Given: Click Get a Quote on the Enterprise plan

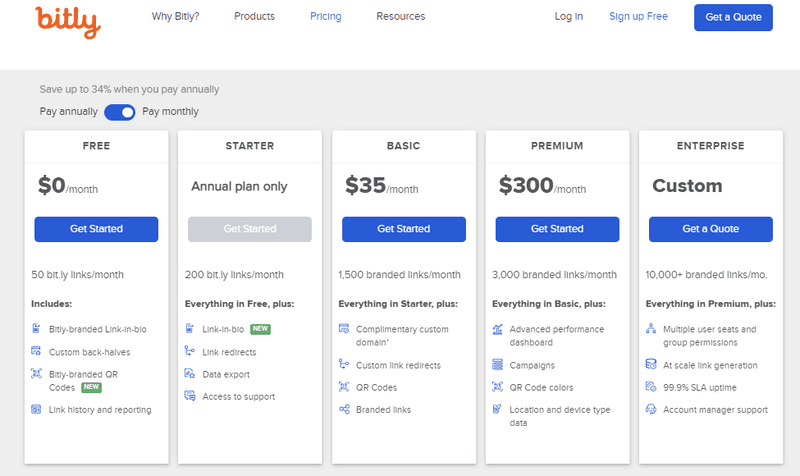Looking at the screenshot, I should 711,229.
